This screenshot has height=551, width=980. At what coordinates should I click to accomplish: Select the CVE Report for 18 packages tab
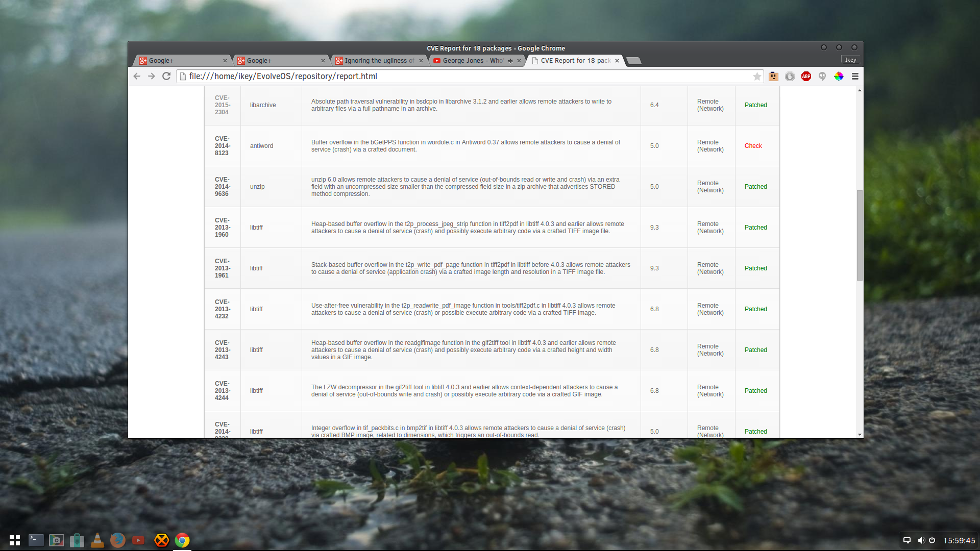click(x=575, y=61)
